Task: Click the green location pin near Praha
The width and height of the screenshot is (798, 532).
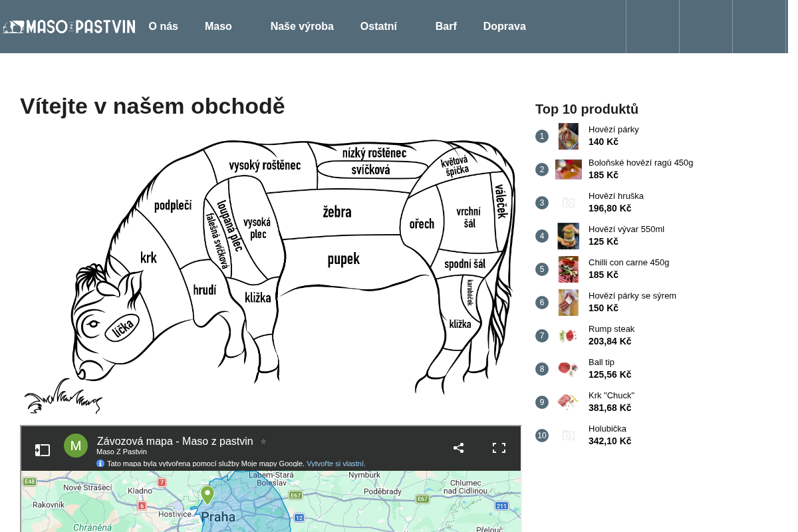Action: point(207,494)
